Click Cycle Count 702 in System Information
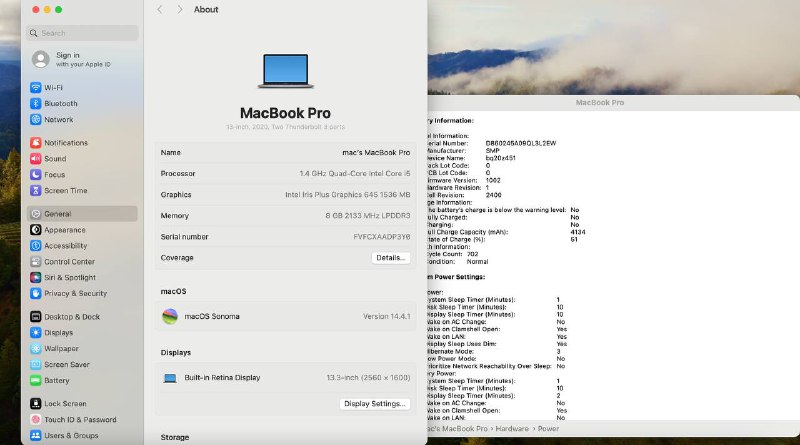 tap(453, 254)
